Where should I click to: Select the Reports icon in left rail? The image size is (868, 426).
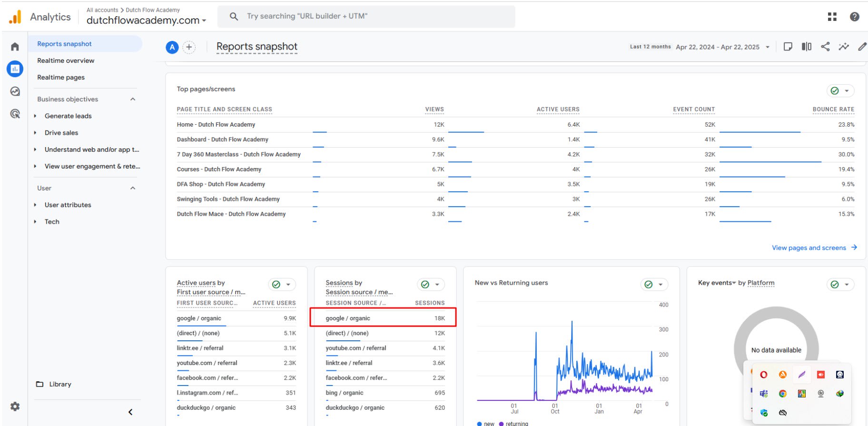[x=15, y=69]
